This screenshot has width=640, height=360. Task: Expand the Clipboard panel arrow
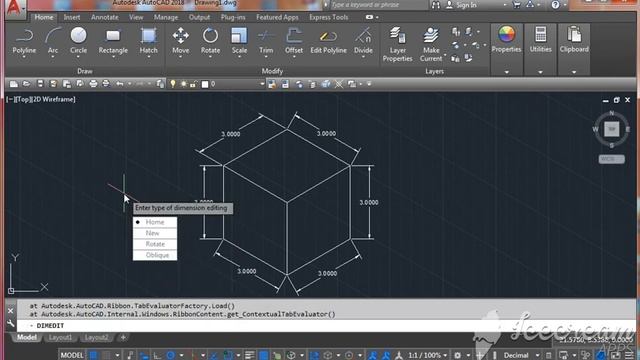[x=574, y=72]
